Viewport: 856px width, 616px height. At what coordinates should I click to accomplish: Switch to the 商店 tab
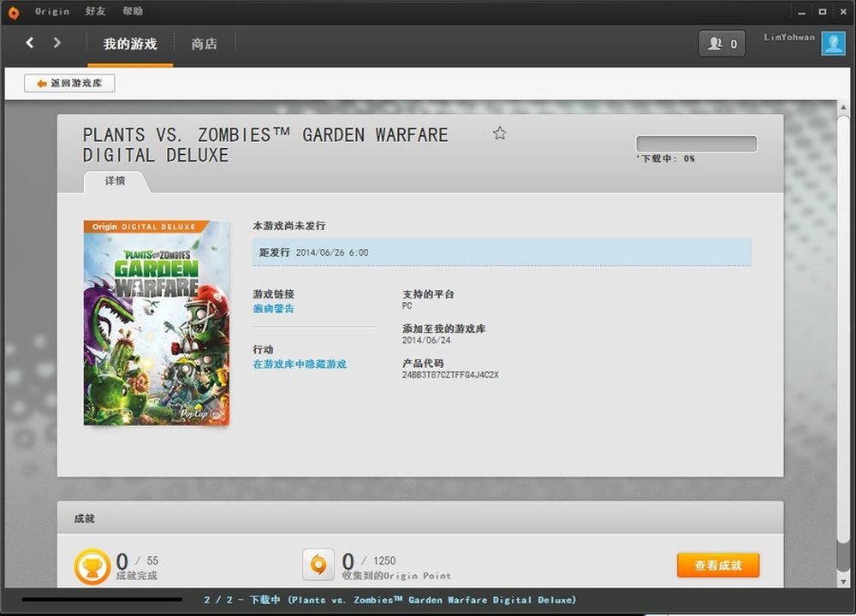click(x=204, y=44)
